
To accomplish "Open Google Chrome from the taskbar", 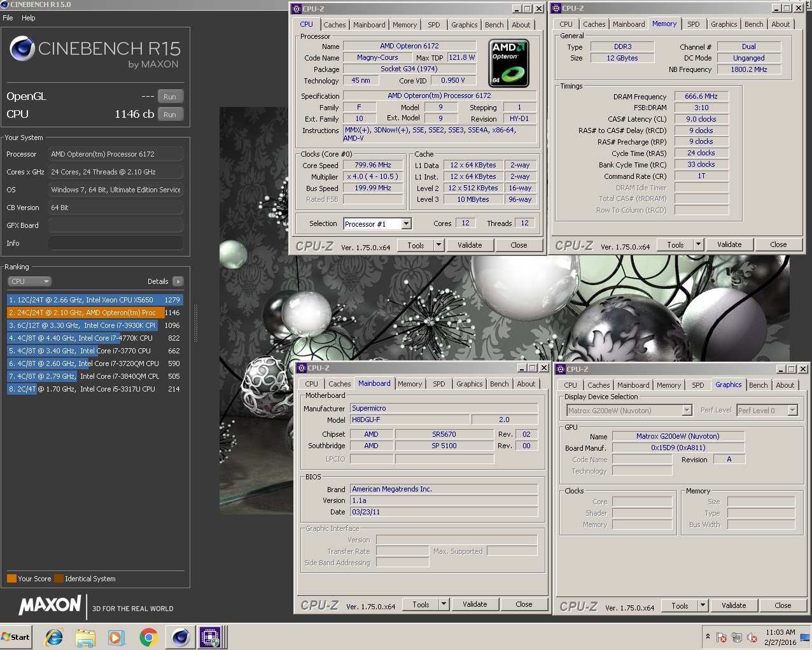I will pyautogui.click(x=149, y=637).
